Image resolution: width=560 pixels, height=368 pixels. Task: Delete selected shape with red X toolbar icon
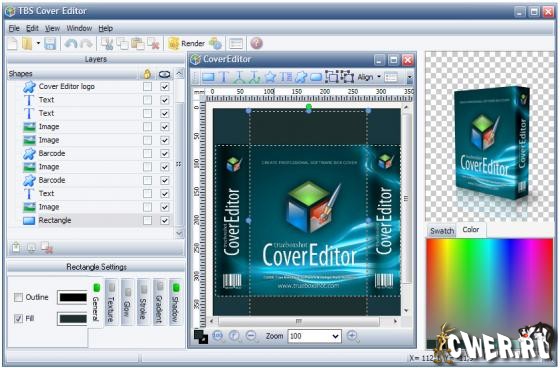(x=154, y=44)
